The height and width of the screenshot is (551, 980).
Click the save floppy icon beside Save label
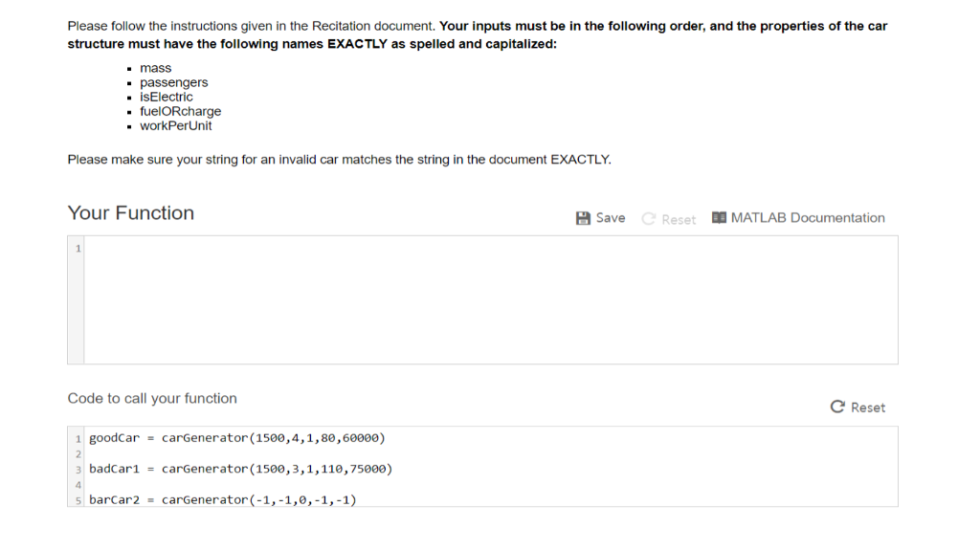tap(584, 217)
